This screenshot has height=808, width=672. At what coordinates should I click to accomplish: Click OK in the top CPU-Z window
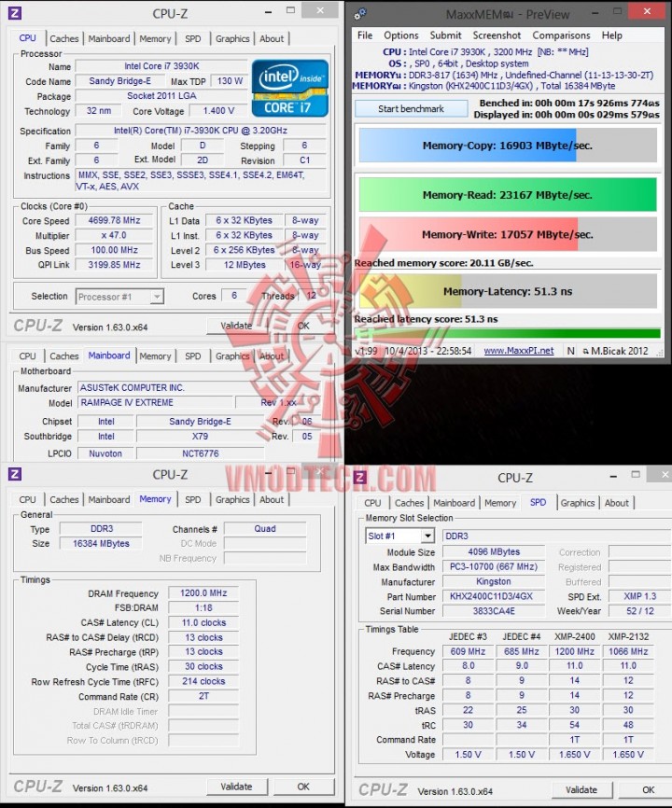[x=303, y=326]
